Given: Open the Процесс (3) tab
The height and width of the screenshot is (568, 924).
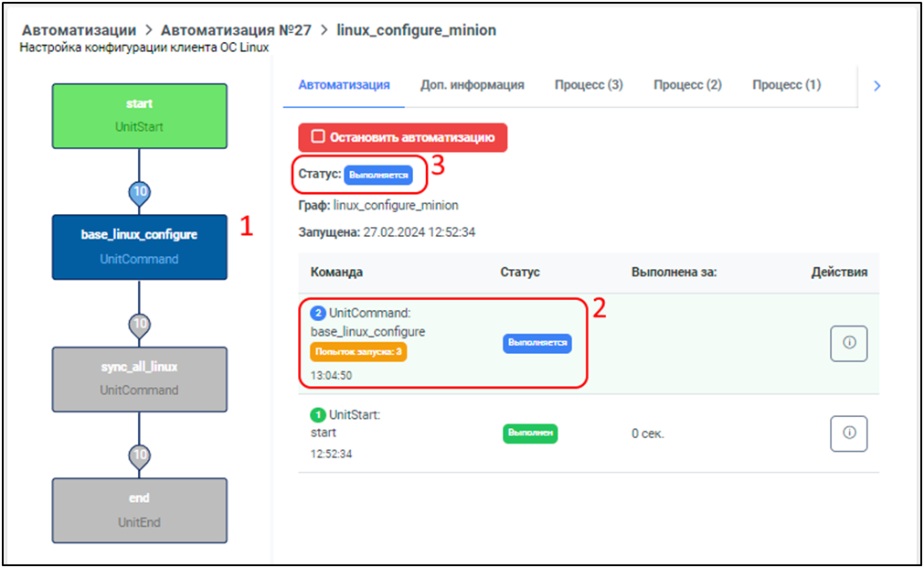Looking at the screenshot, I should click(589, 85).
